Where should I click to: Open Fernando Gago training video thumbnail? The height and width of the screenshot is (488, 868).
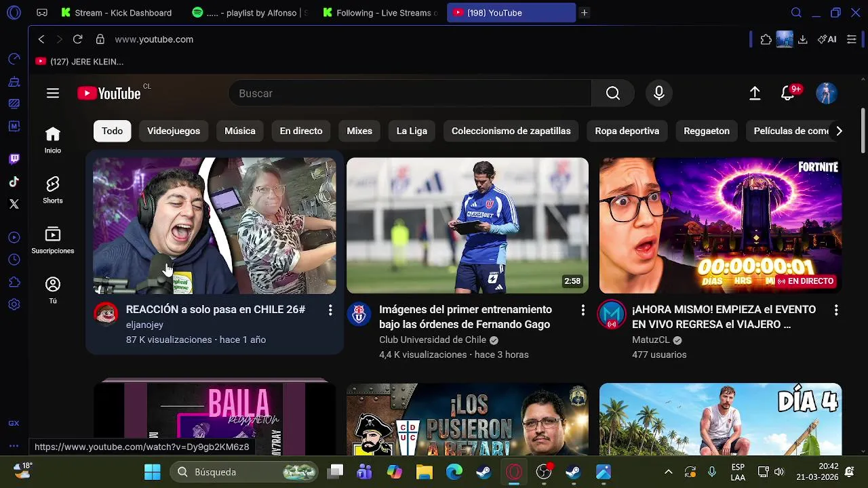(467, 226)
